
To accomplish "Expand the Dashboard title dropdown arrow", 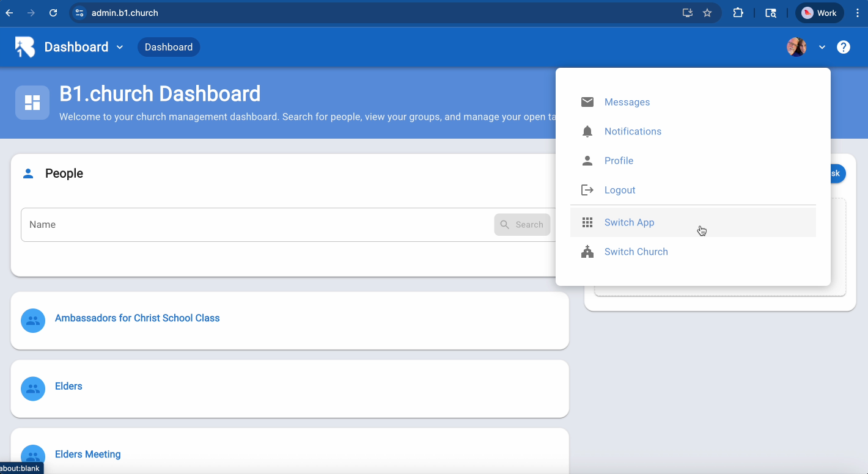I will [120, 47].
